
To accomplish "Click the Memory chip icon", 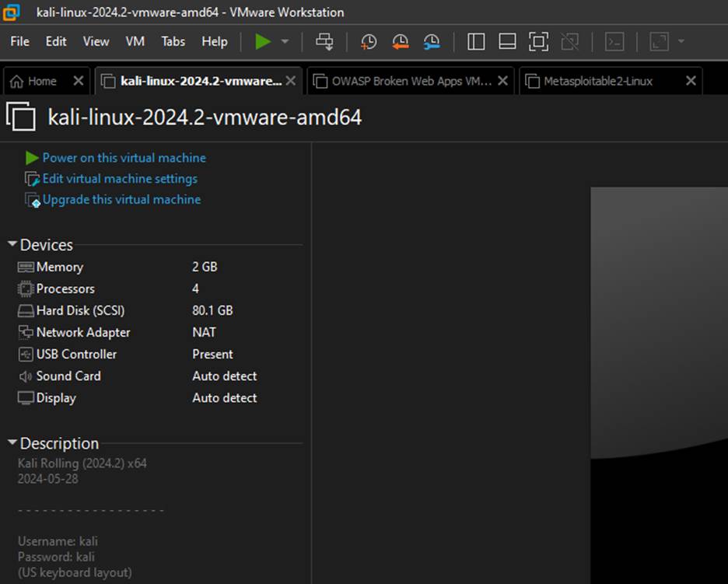I will point(26,267).
